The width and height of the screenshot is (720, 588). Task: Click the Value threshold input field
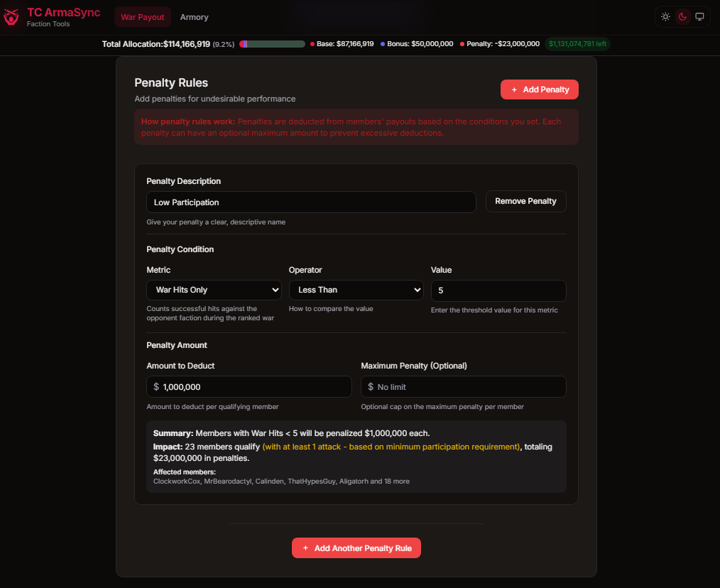pos(498,290)
